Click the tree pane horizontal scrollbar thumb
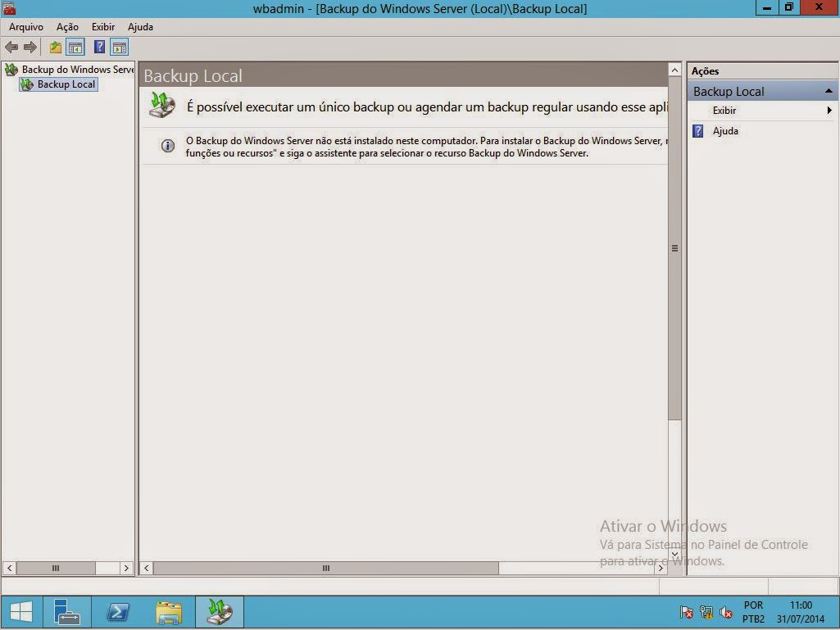840x630 pixels. [56, 568]
